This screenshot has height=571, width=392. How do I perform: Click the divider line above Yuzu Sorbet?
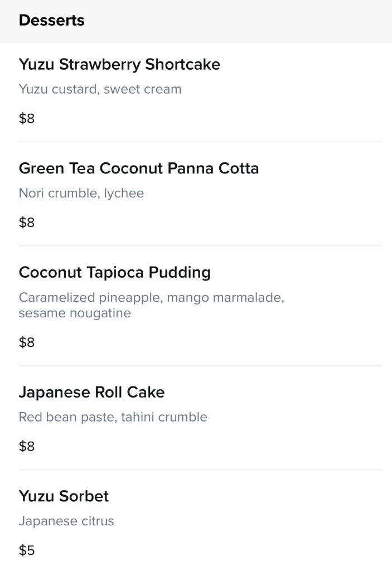(200, 470)
